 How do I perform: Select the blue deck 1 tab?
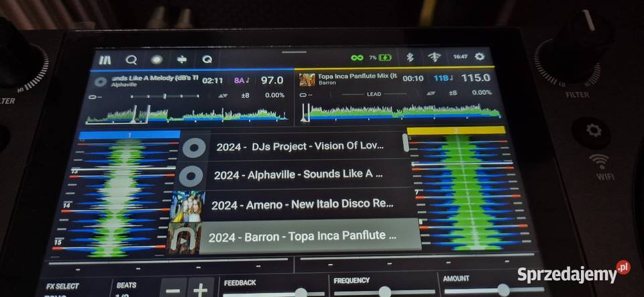(129, 135)
